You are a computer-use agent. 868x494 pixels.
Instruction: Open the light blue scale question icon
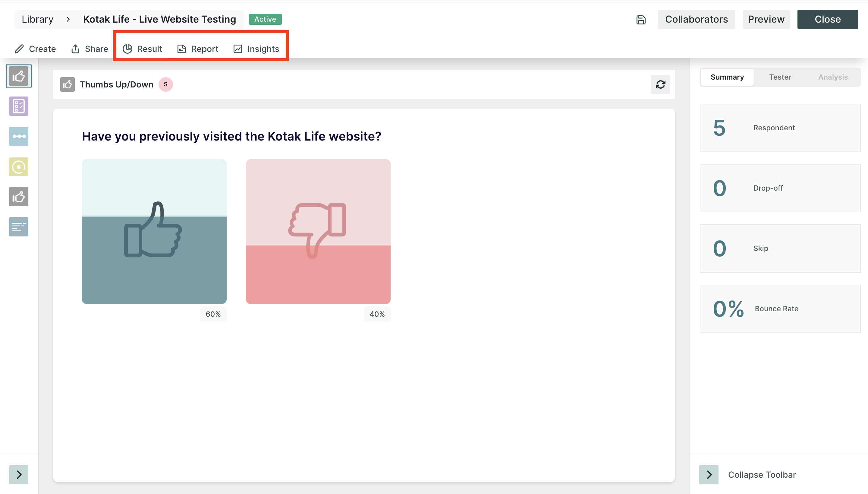pos(19,136)
